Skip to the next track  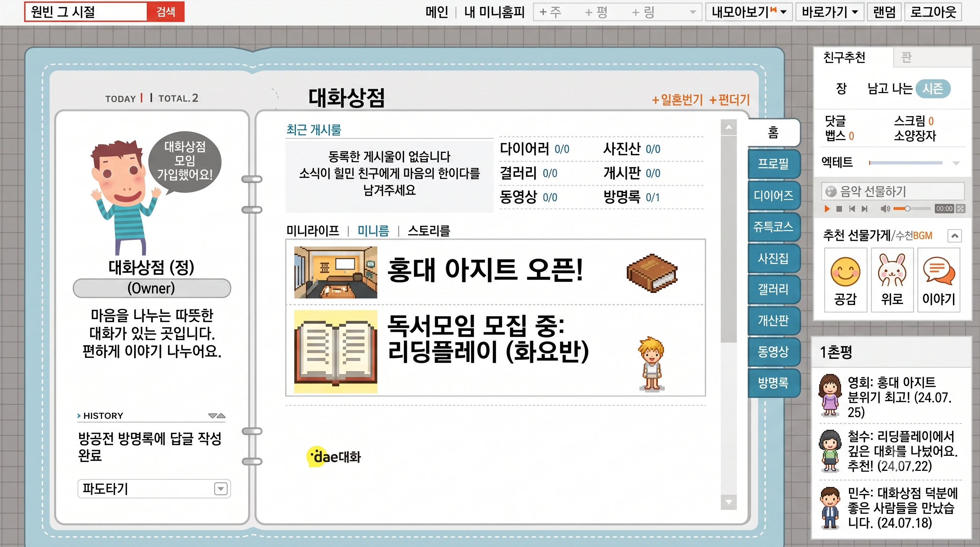click(x=865, y=208)
